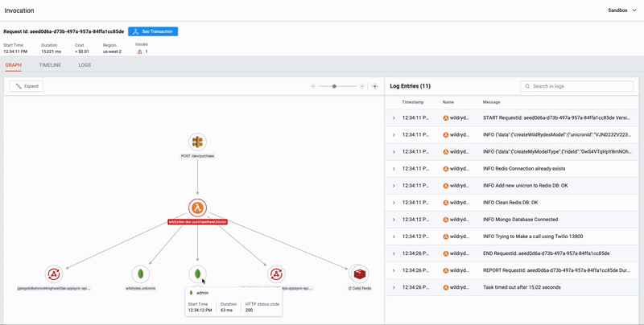Click the graph zoom slider handle
Image resolution: width=644 pixels, height=325 pixels.
pyautogui.click(x=334, y=86)
